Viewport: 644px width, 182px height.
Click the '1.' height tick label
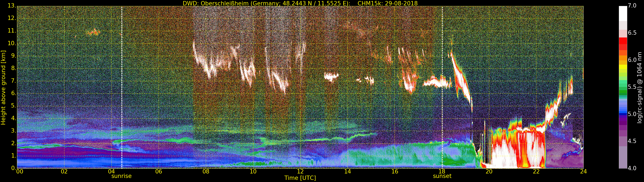(x=14, y=156)
